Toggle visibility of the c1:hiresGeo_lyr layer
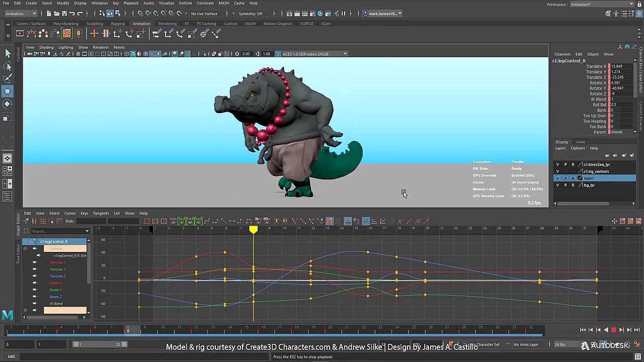Viewport: 644px width, 362px height. [x=557, y=164]
